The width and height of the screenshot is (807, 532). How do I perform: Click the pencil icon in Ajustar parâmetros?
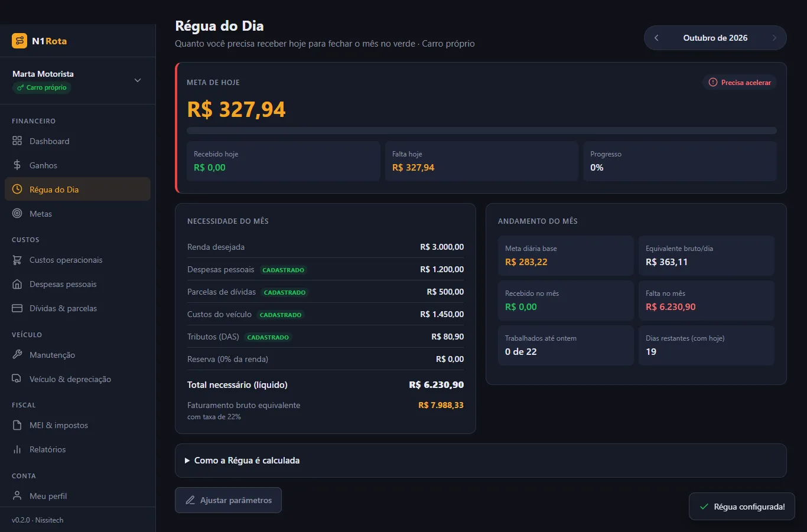[x=190, y=500]
